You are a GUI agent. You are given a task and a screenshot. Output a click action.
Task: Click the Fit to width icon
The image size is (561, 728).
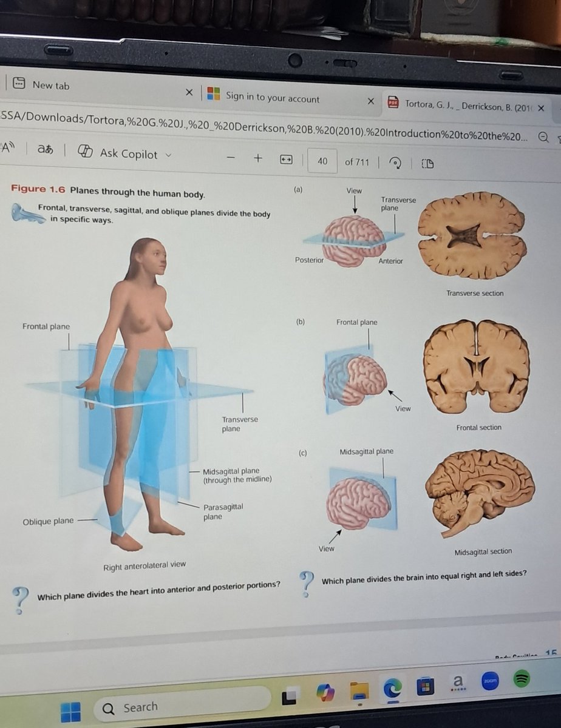pos(286,160)
